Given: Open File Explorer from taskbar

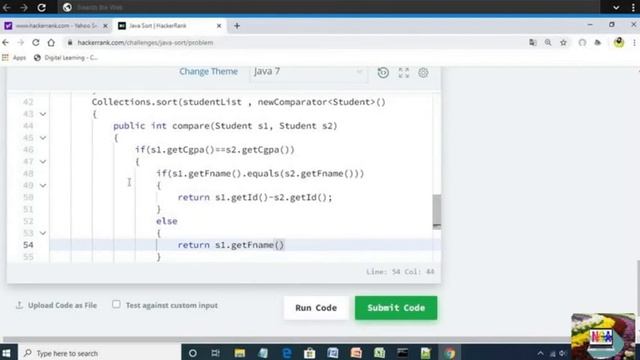Looking at the screenshot, I should pos(239,353).
